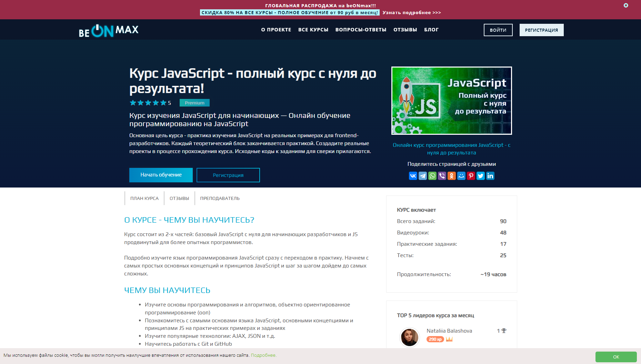Click the beONmax logo
Viewport: 641px width, 364px height.
109,30
